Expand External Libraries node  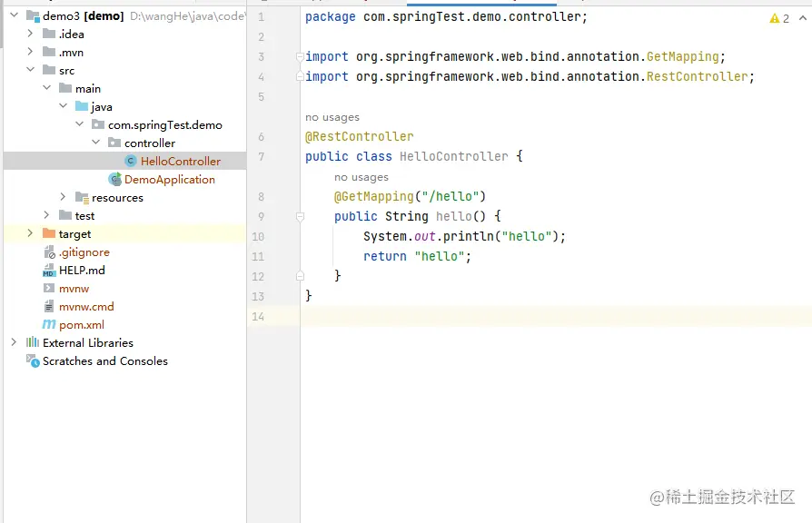pos(14,342)
